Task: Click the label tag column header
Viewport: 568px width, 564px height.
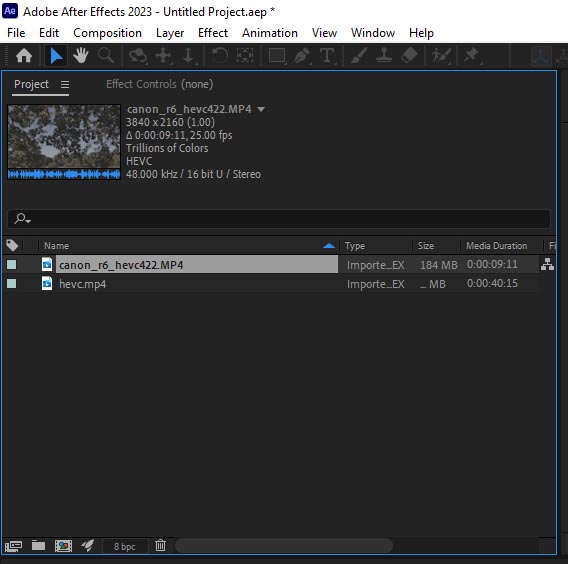Action: click(12, 245)
